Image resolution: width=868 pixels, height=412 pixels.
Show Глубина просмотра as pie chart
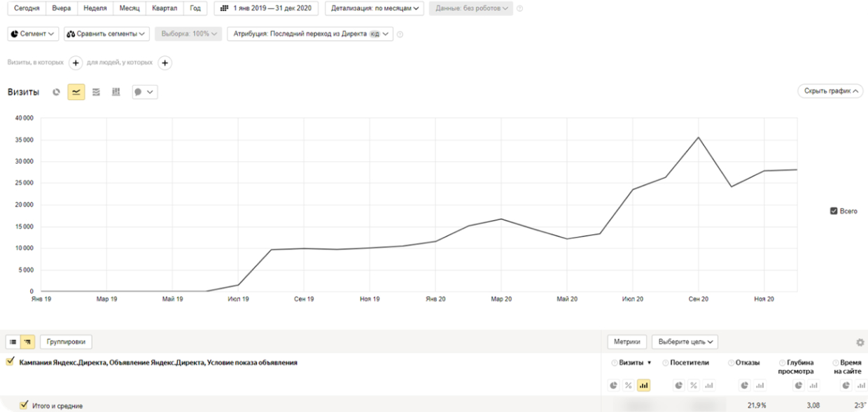(799, 385)
